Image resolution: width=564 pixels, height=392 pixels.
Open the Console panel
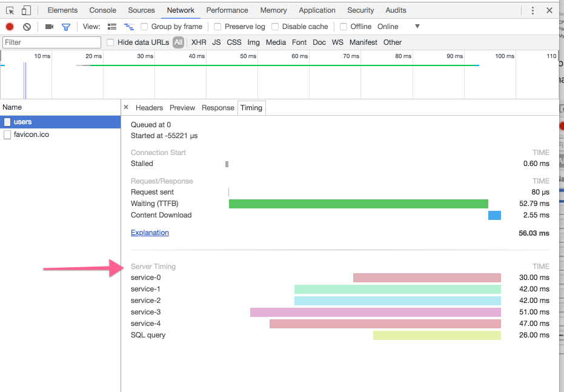pyautogui.click(x=102, y=10)
